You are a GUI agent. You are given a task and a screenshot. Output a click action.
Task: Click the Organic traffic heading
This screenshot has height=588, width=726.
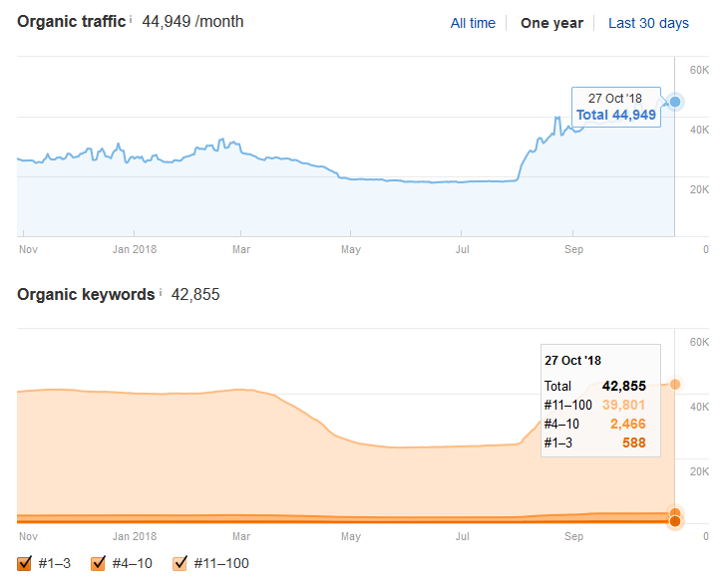(71, 21)
